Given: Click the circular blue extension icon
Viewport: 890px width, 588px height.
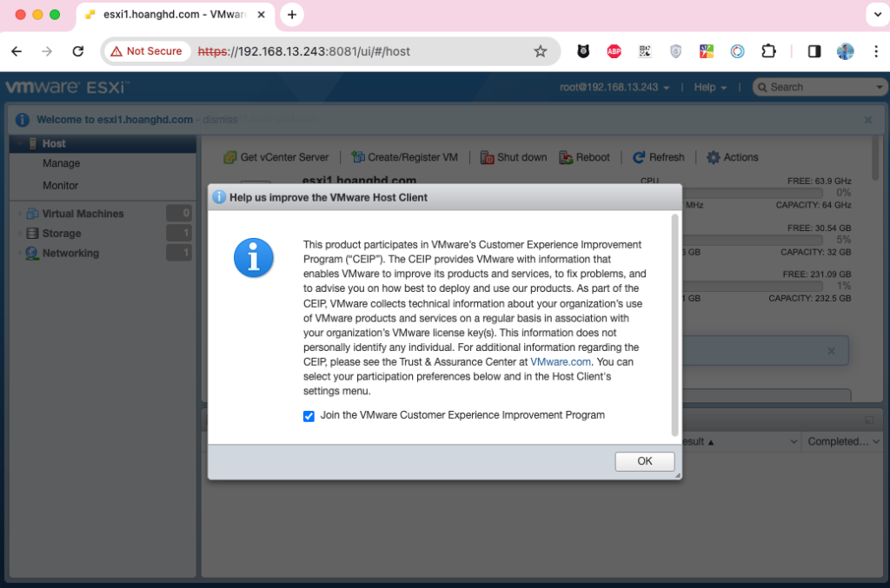Looking at the screenshot, I should click(737, 51).
